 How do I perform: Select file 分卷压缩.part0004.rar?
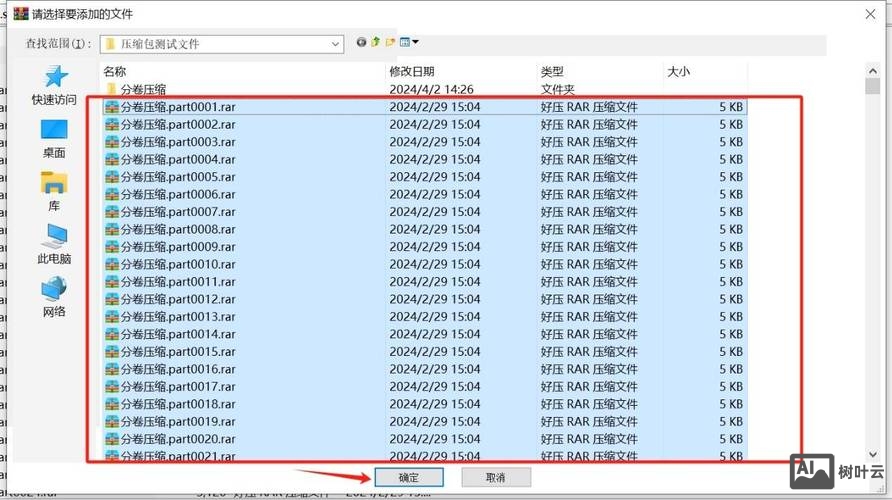point(424,159)
